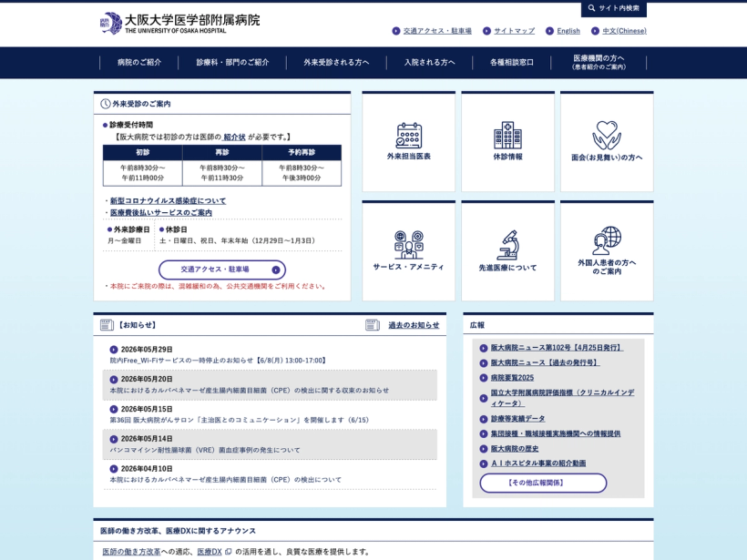The height and width of the screenshot is (560, 747).
Task: Click the 交通アクセス・駐車場 pill button
Action: click(222, 270)
